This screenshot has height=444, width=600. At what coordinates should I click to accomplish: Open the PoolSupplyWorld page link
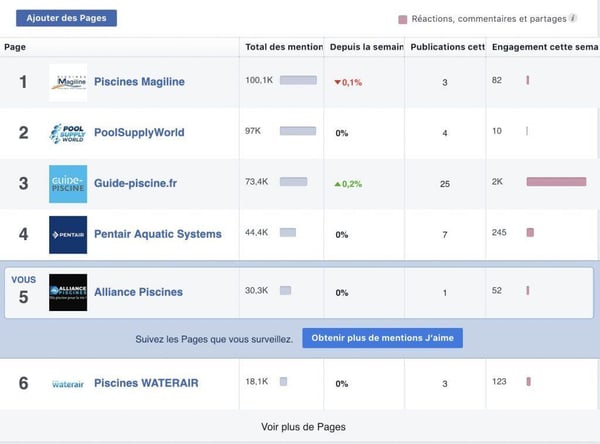[x=139, y=132]
